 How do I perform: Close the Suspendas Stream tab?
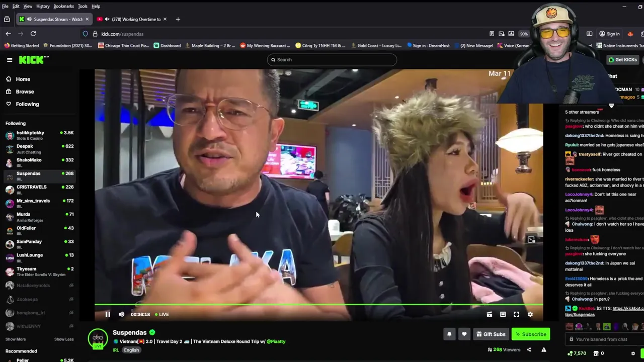click(87, 19)
